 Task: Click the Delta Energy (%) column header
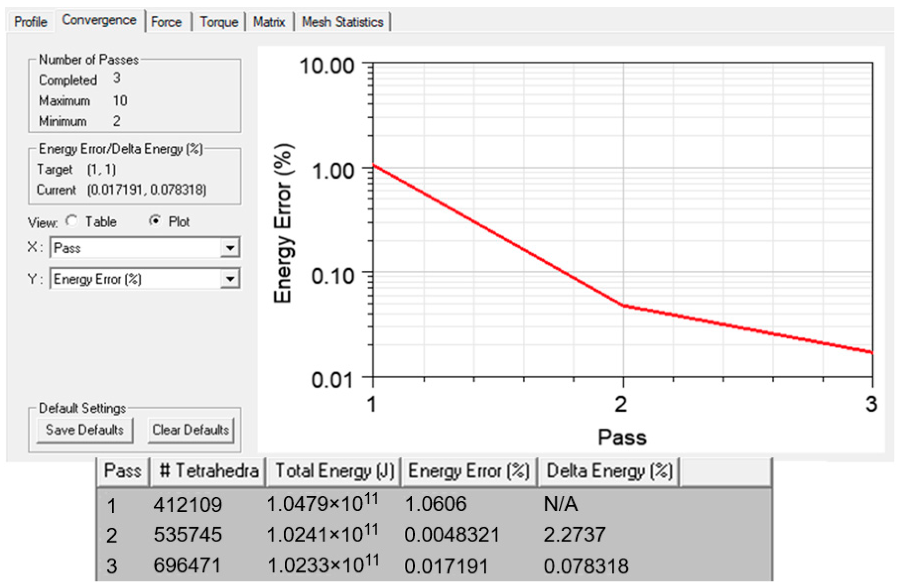tap(609, 471)
